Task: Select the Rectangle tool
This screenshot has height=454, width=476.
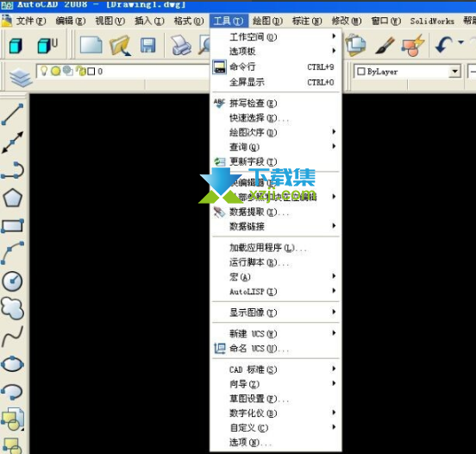Action: [x=12, y=226]
